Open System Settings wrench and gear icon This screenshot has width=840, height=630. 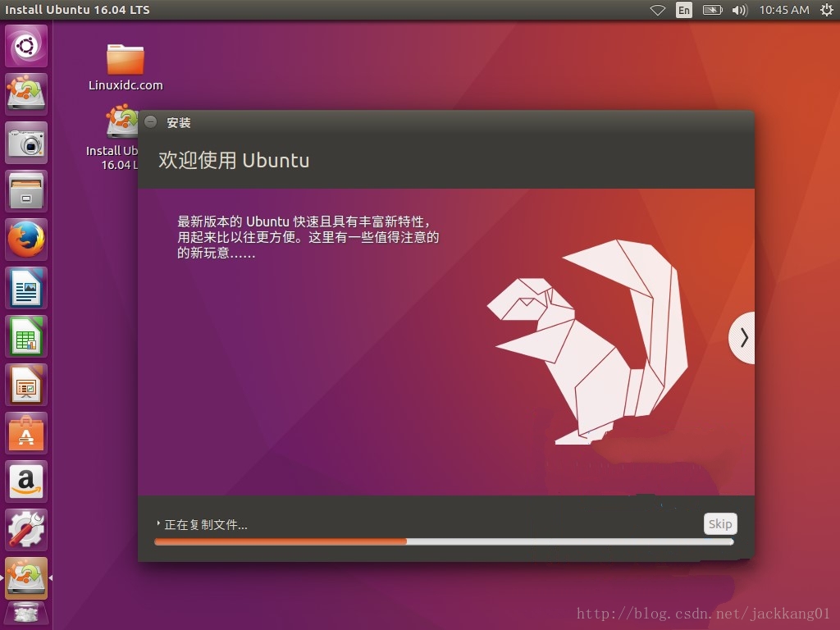tap(26, 530)
